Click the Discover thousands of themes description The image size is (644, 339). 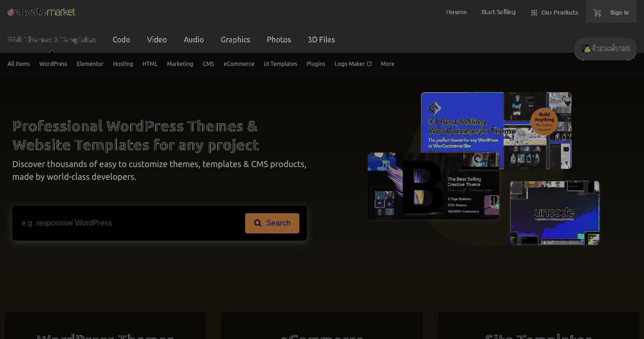tap(159, 170)
